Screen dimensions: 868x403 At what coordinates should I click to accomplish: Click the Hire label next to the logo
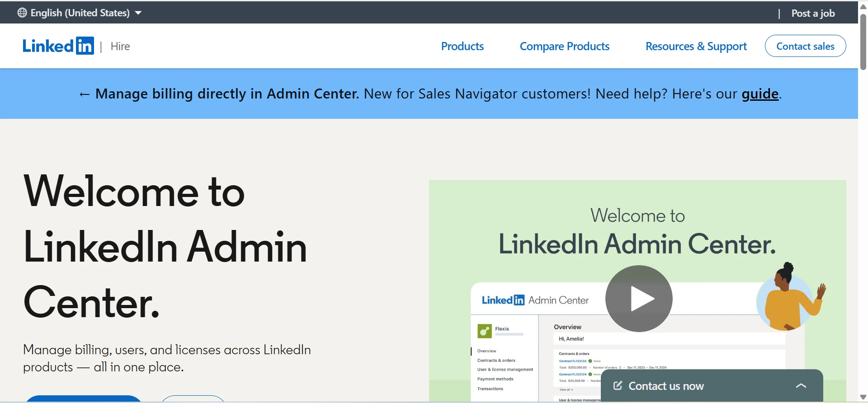(120, 46)
